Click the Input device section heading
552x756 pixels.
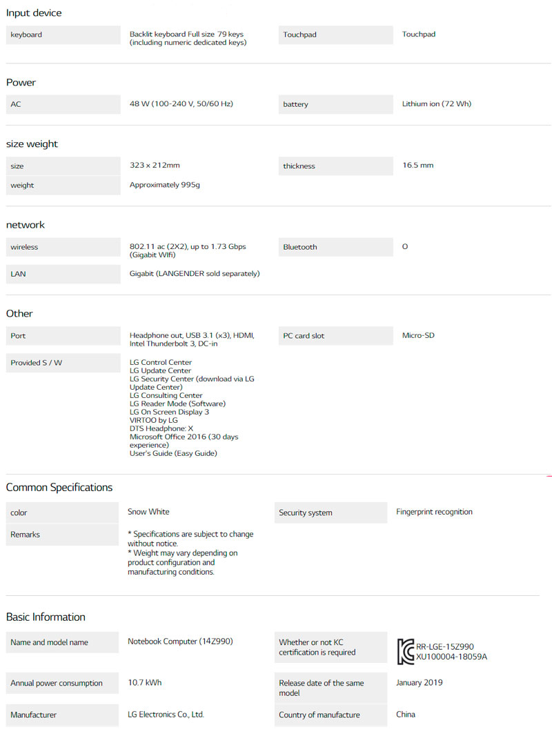[34, 13]
